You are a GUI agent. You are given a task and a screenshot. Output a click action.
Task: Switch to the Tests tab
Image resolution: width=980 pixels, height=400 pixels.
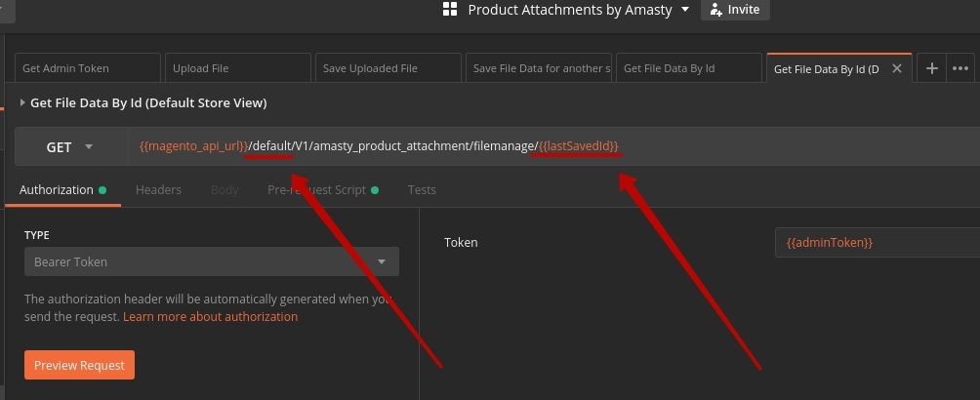point(422,190)
